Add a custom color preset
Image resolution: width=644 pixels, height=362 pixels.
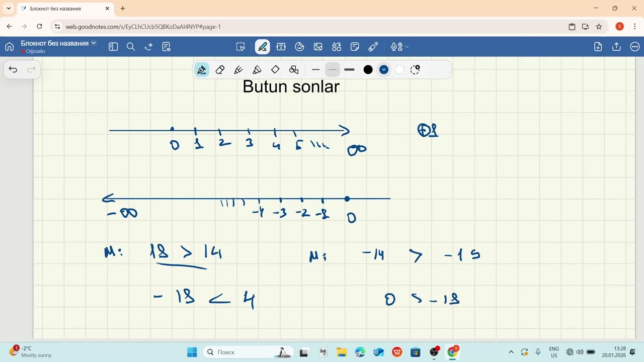pos(415,70)
